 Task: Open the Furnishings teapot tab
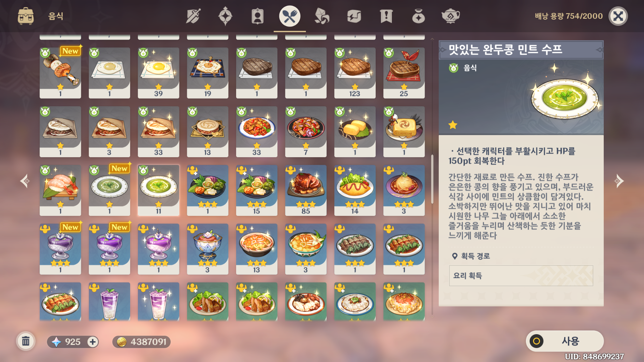point(450,16)
